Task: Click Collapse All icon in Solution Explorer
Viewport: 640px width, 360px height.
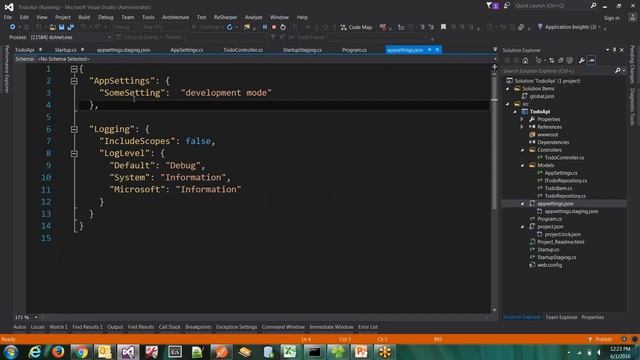Action: click(560, 60)
